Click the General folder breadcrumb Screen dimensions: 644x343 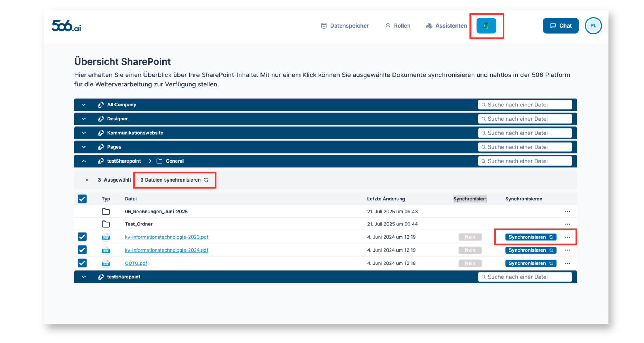pyautogui.click(x=170, y=161)
